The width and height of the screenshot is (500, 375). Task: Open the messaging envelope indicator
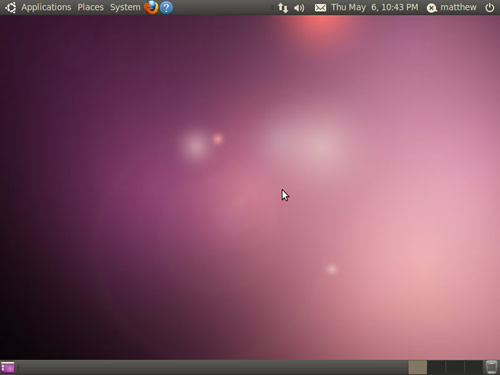[x=320, y=8]
